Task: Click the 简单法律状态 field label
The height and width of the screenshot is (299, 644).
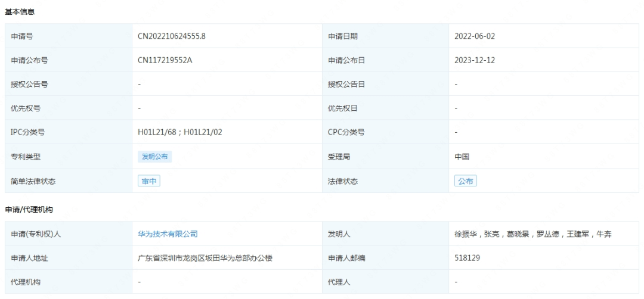Action: coord(29,182)
